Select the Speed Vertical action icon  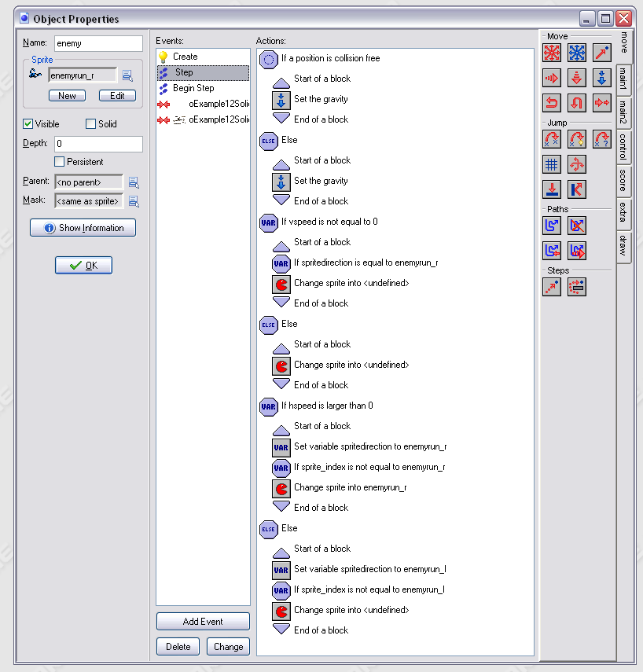[577, 78]
